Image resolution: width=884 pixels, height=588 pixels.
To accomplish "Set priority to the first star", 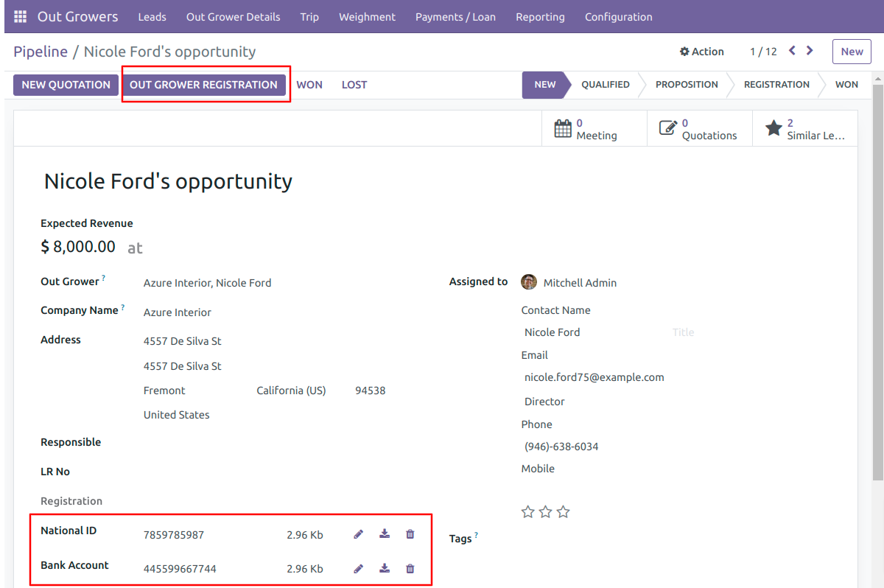I will [527, 511].
